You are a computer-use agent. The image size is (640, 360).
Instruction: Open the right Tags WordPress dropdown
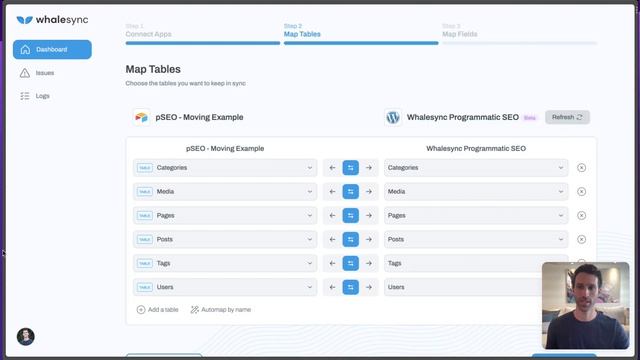coord(463,263)
